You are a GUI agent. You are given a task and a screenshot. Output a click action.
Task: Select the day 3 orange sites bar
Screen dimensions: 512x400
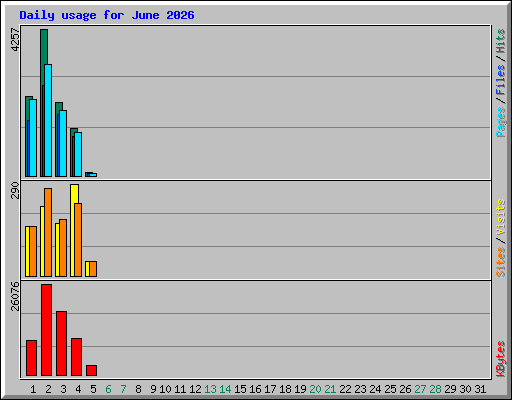[x=63, y=248]
